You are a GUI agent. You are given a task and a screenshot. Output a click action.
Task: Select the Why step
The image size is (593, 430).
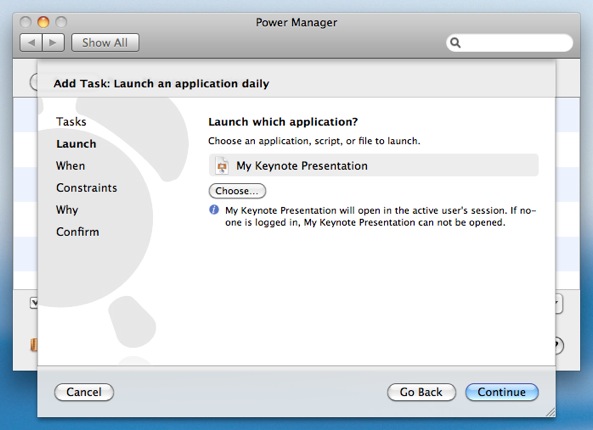pyautogui.click(x=67, y=210)
